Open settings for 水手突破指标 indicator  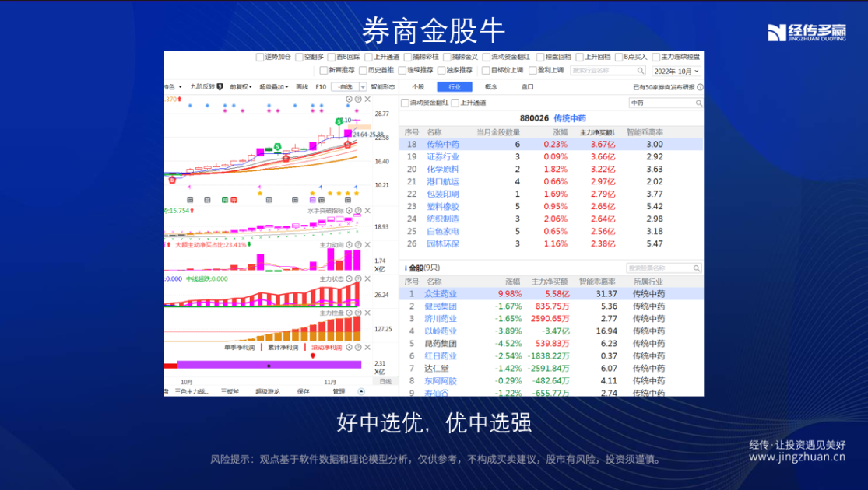[349, 211]
